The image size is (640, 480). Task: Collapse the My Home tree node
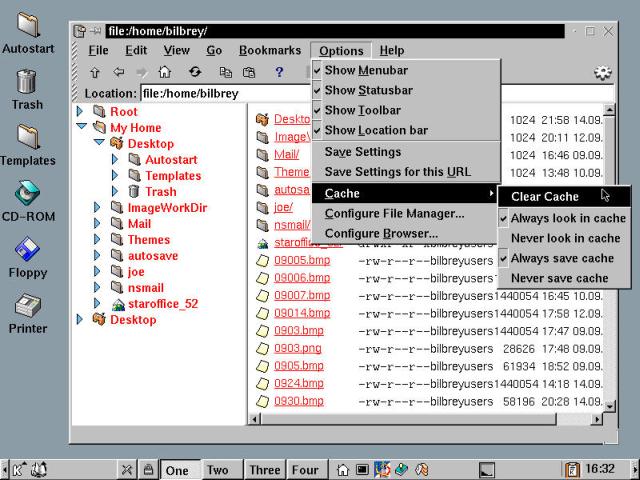(x=81, y=128)
